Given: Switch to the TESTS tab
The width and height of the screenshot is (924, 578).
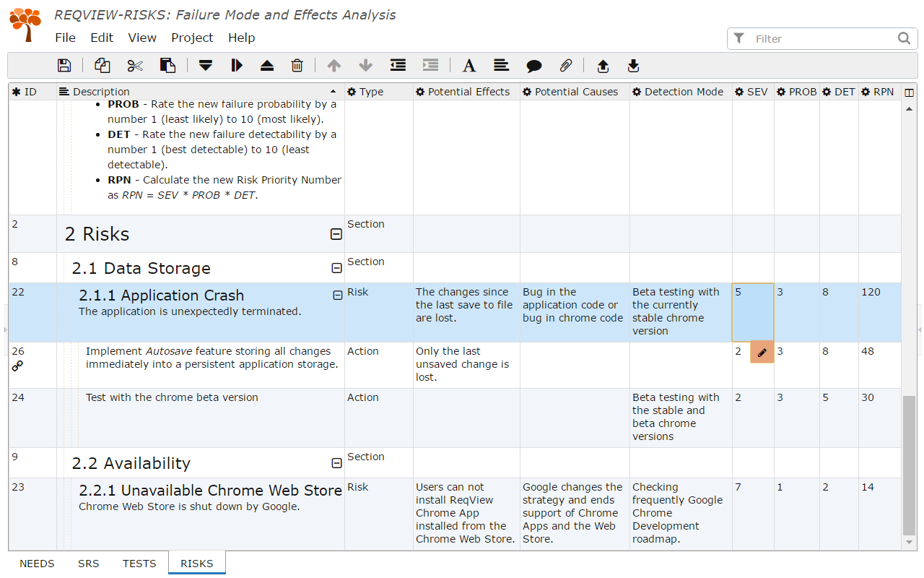Looking at the screenshot, I should 139,564.
